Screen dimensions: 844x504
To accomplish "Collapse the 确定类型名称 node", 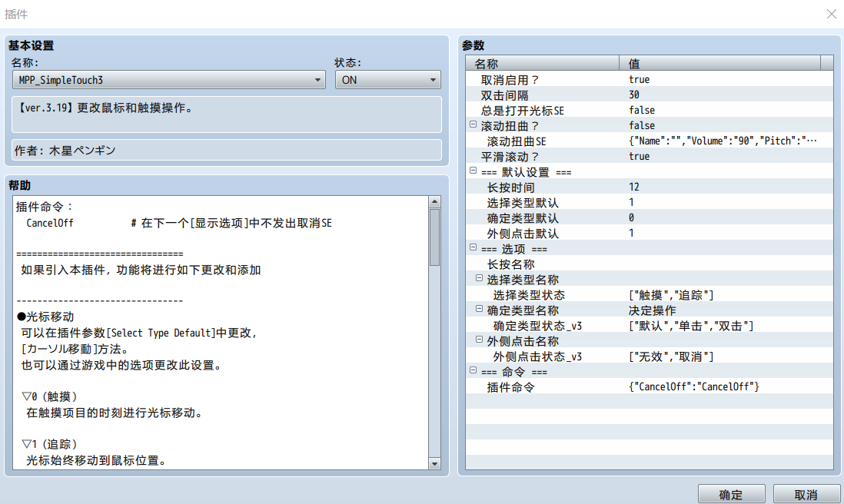I will click(479, 309).
